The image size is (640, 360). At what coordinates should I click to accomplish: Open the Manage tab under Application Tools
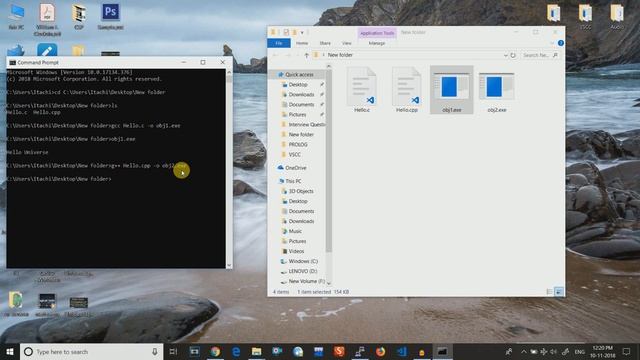[377, 43]
